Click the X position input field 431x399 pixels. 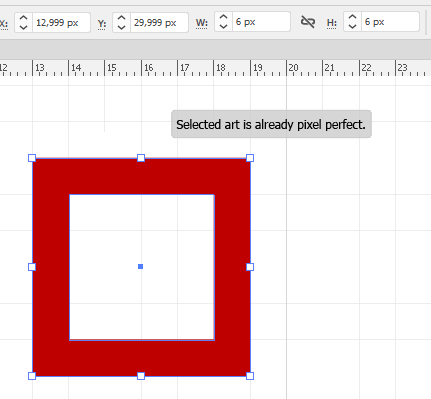pos(61,23)
